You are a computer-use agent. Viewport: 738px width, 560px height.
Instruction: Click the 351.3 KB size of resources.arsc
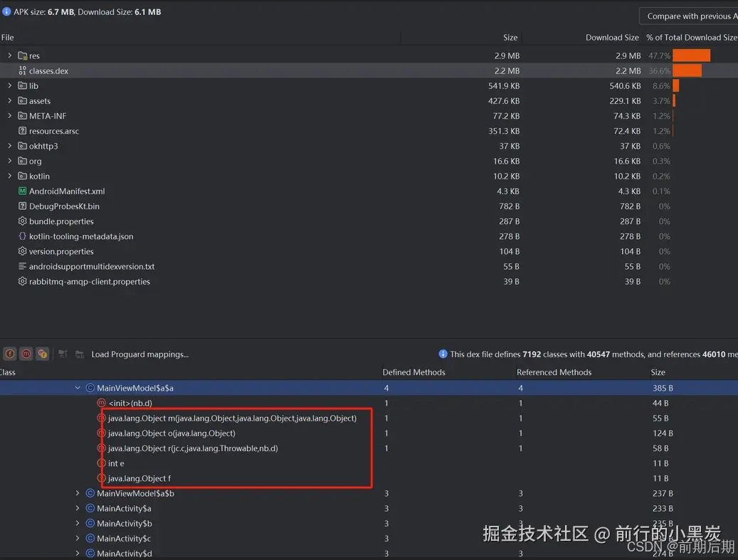coord(504,131)
